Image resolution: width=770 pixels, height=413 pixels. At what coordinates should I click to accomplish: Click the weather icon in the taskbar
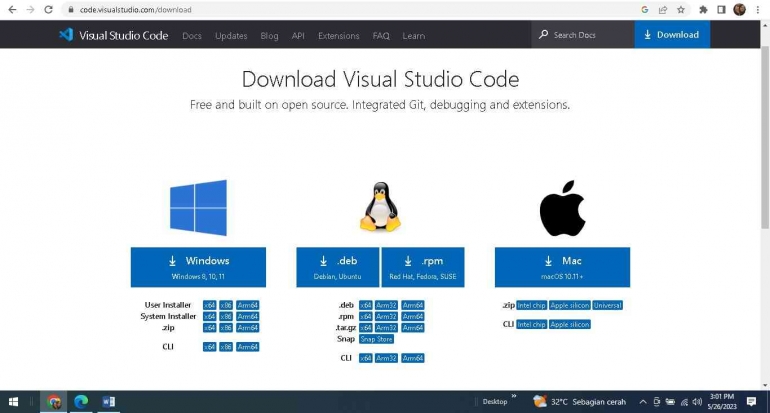540,401
